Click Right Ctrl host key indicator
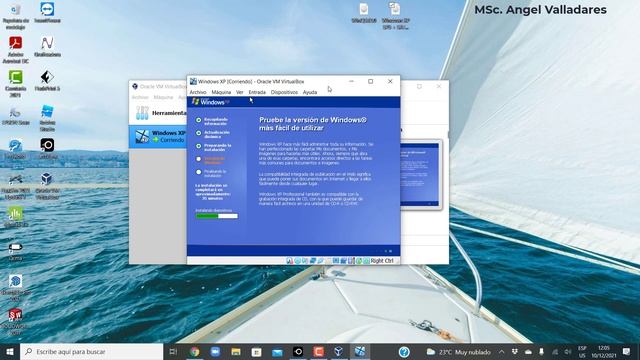640x360 pixels. pyautogui.click(x=382, y=261)
